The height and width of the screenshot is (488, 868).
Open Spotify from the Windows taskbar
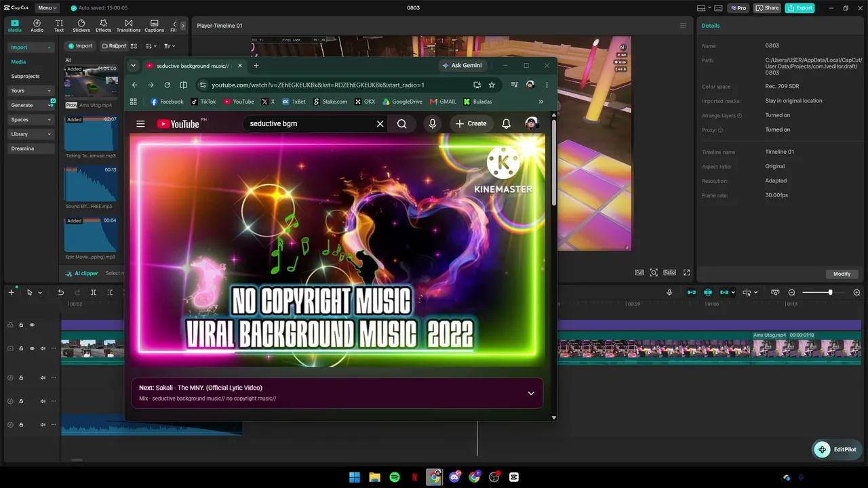tap(395, 477)
